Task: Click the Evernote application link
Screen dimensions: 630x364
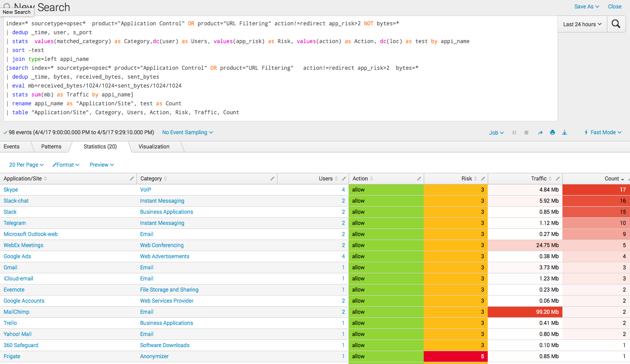Action: pos(14,290)
